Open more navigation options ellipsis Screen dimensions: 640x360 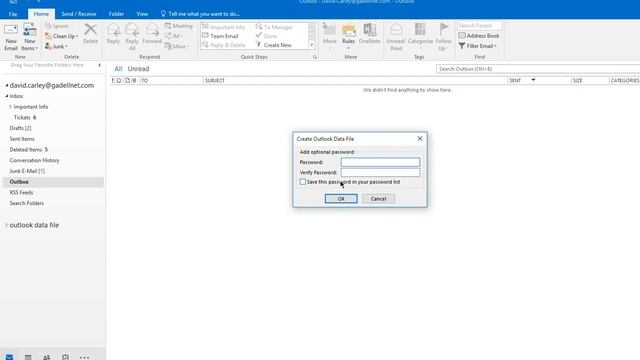(x=84, y=357)
